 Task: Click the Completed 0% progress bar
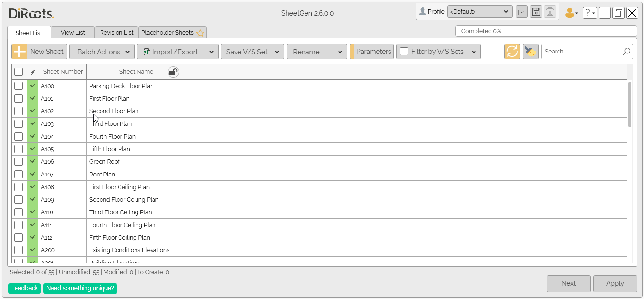click(545, 31)
